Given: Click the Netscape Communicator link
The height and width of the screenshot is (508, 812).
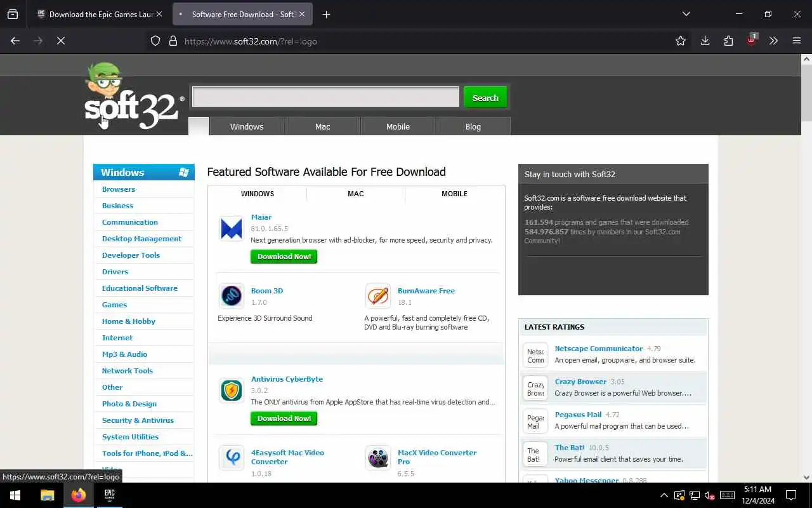Looking at the screenshot, I should [x=599, y=349].
